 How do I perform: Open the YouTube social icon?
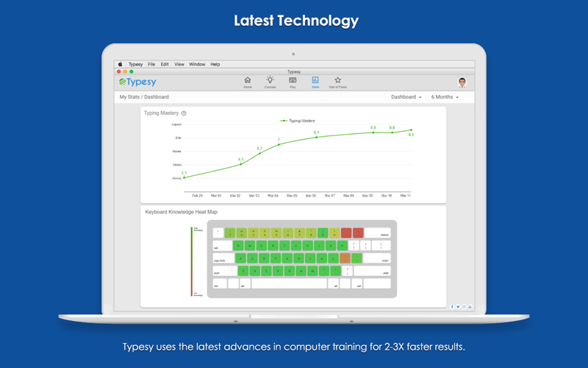(x=470, y=307)
